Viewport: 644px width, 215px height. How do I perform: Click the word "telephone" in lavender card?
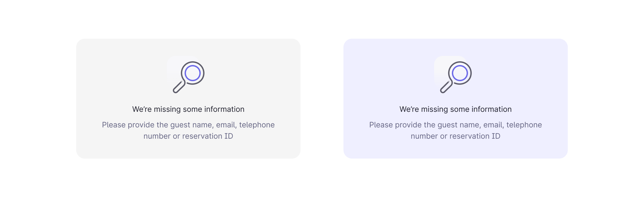[x=524, y=125]
